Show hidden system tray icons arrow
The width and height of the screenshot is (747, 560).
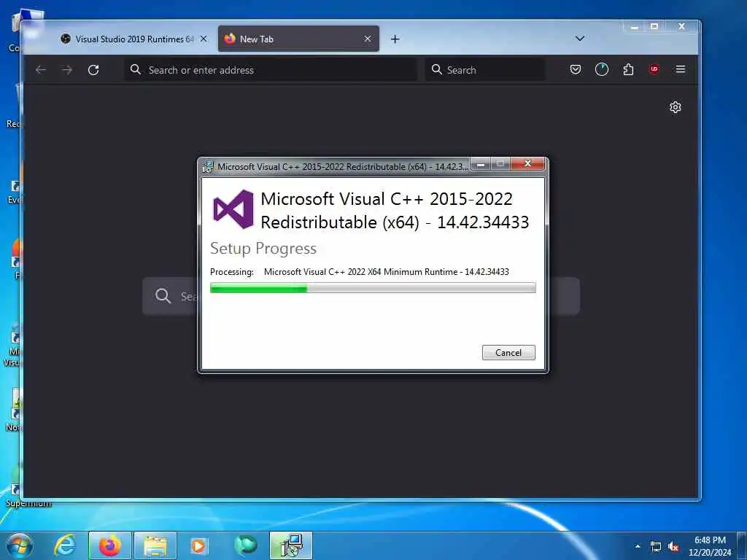[x=638, y=546]
